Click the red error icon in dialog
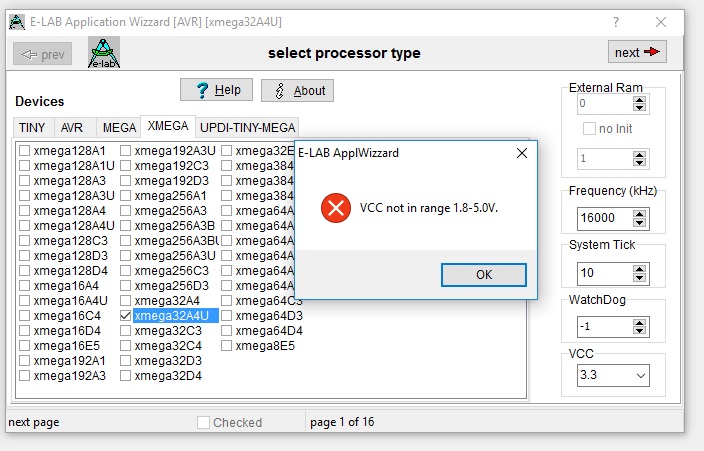Screen dimensions: 704x451 click(x=336, y=208)
